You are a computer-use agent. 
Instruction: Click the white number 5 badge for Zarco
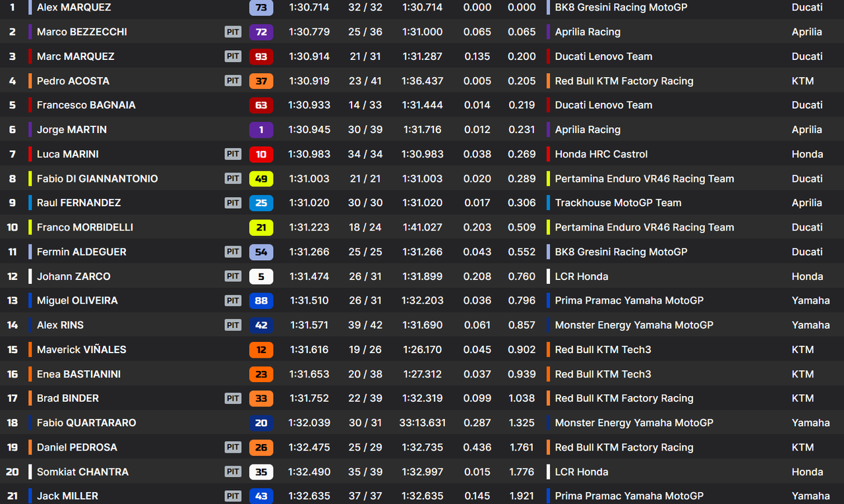[x=261, y=277]
